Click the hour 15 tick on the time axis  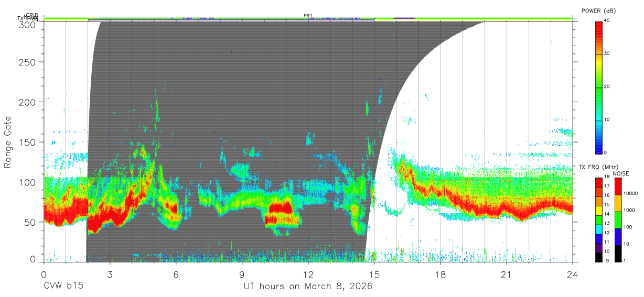374,274
